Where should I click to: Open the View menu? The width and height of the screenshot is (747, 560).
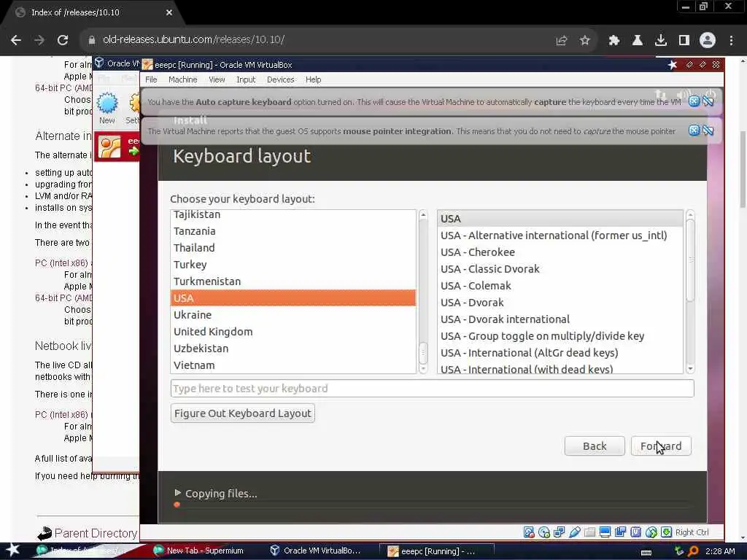(217, 79)
